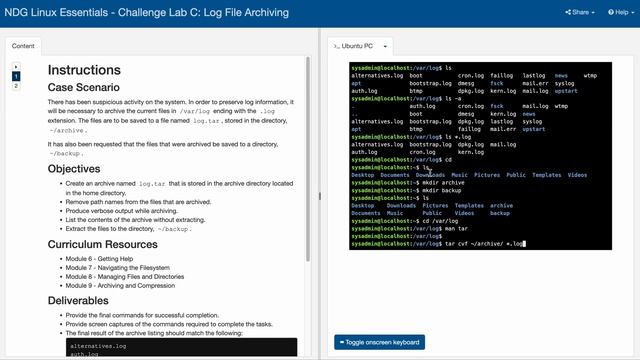This screenshot has height=360, width=640.
Task: Click 'log.tar' code text in Case Scenario
Action: coord(206,121)
